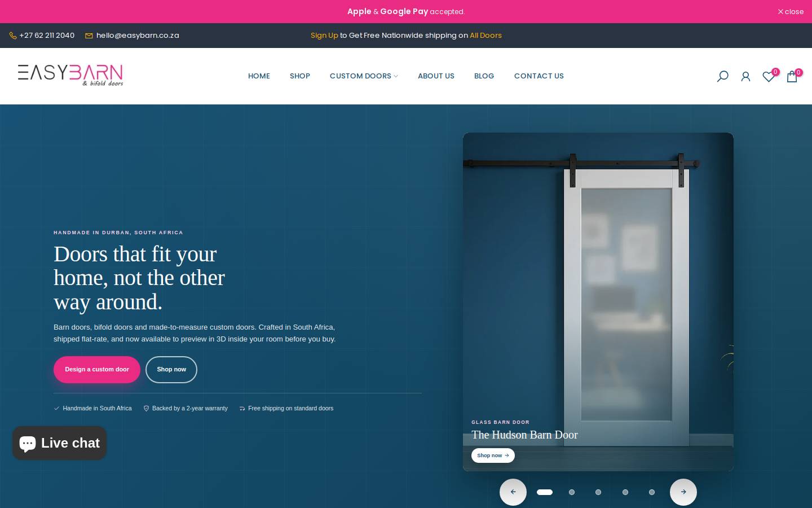Email hello@easybarn.co.za

(x=138, y=36)
